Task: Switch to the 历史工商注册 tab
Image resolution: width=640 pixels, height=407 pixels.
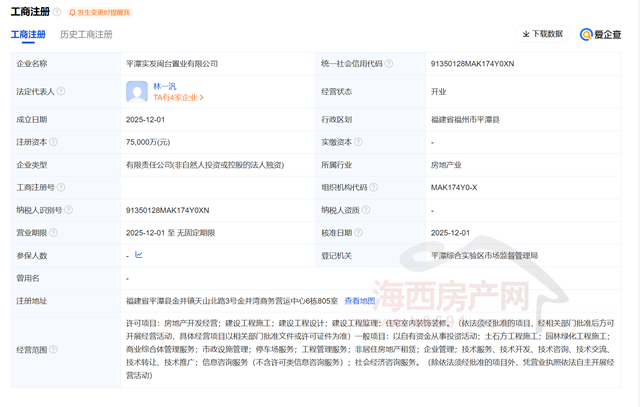Action: [x=86, y=34]
